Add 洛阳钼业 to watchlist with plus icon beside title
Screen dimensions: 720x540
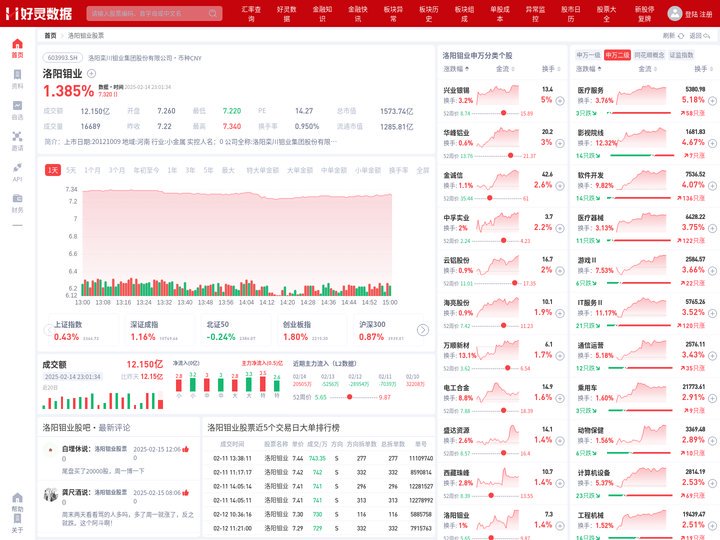(x=91, y=73)
